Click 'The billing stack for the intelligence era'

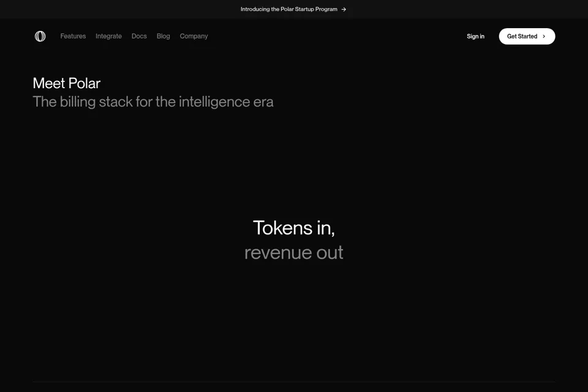pos(153,102)
